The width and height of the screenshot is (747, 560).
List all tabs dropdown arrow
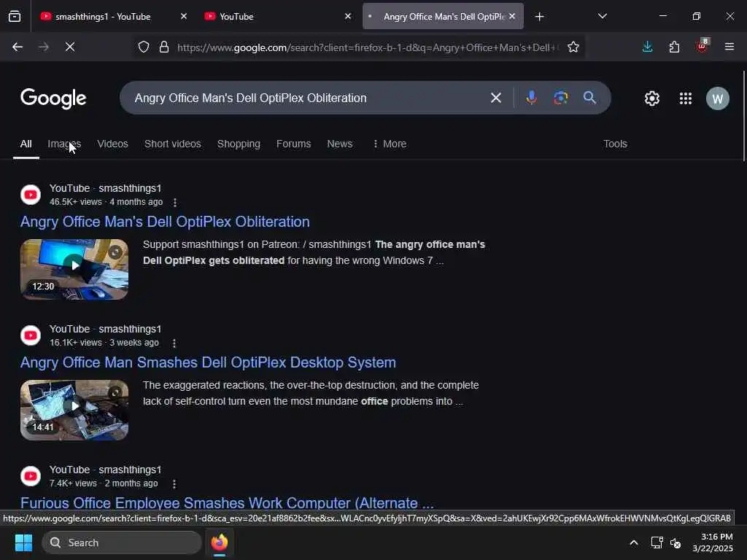click(602, 16)
